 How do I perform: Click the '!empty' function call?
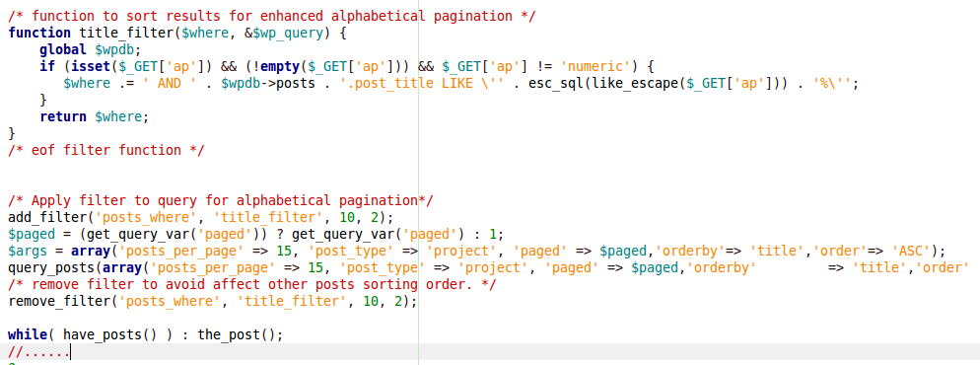tap(276, 66)
